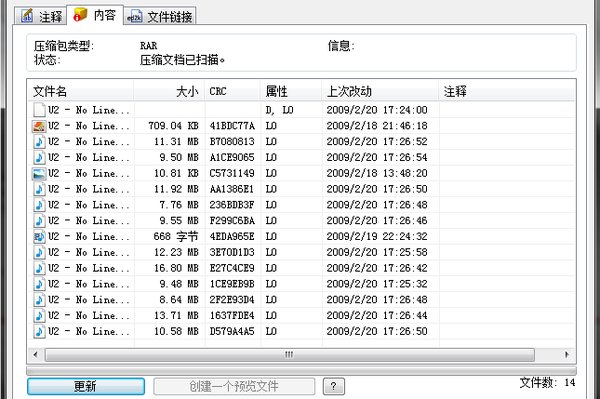Image resolution: width=600 pixels, height=399 pixels.
Task: Click music icon of 9.55 MB file
Action: tap(39, 220)
